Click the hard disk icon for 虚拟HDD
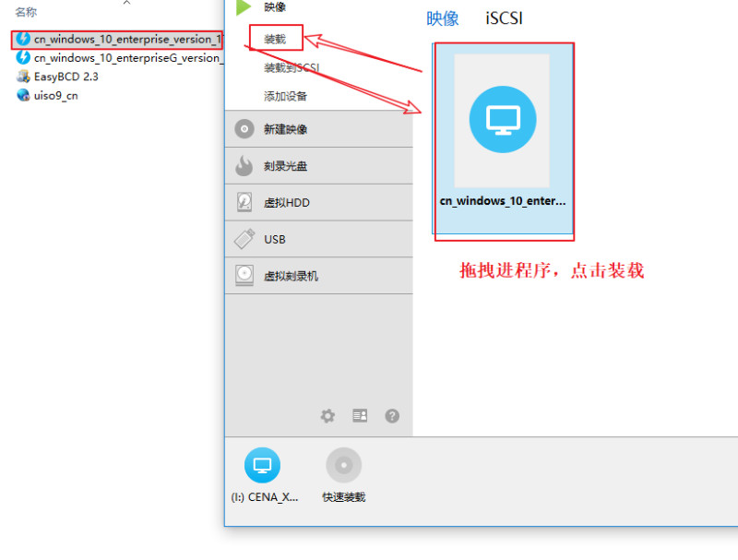 [x=244, y=202]
